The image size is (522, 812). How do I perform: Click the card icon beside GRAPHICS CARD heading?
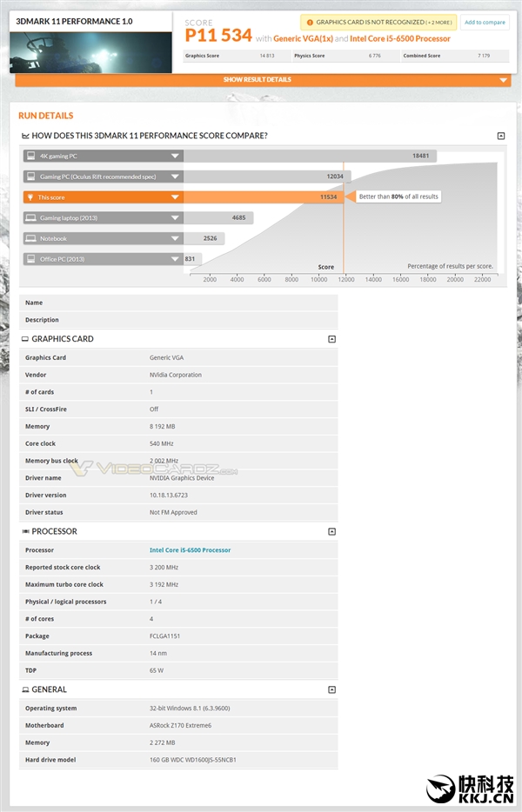tap(25, 339)
